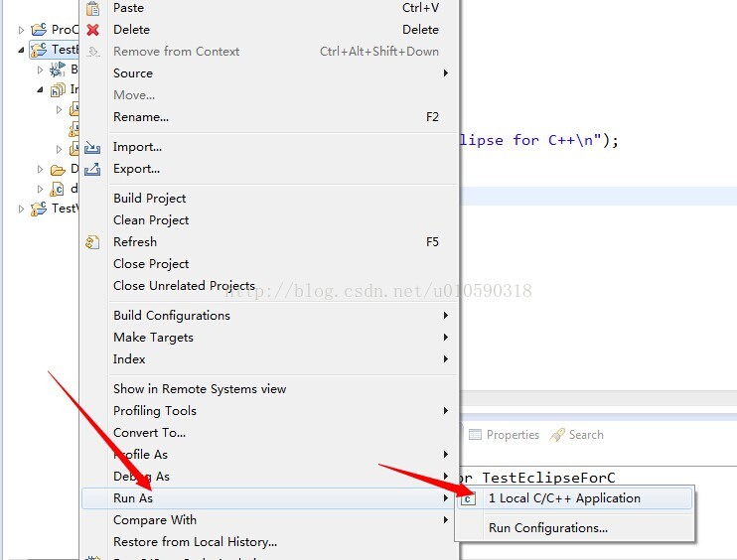737x560 pixels.
Task: Expand the Make Targets arrow
Action: [446, 338]
